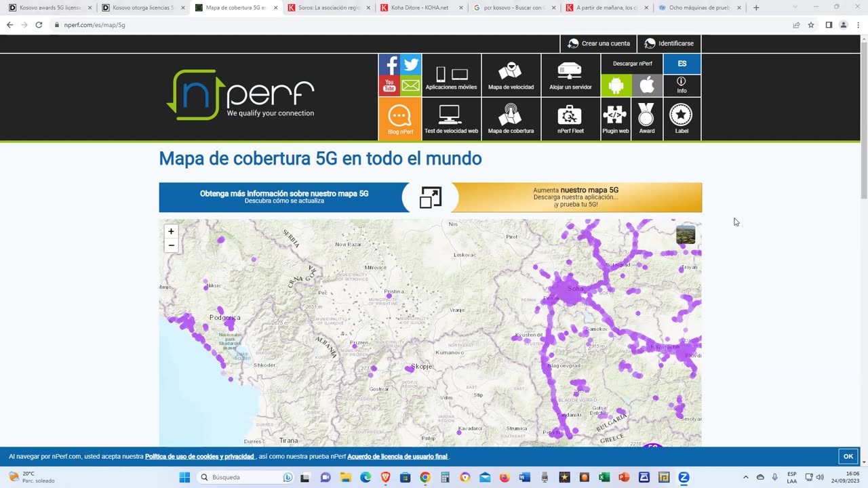868x488 pixels.
Task: Switch map base layer thumbnail
Action: coord(686,235)
